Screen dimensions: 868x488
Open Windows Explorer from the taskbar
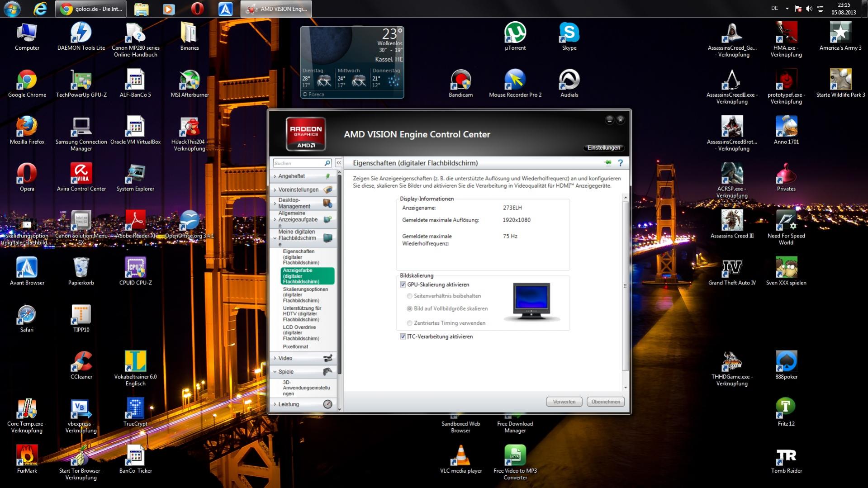(x=141, y=9)
